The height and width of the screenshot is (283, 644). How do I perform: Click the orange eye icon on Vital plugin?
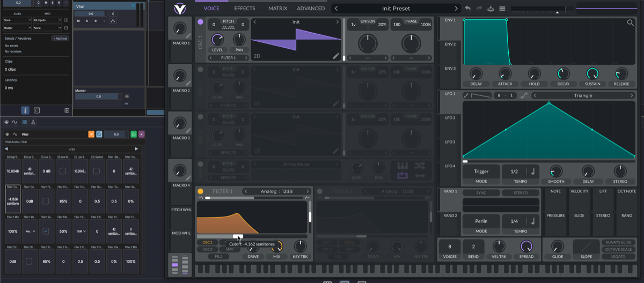click(91, 134)
